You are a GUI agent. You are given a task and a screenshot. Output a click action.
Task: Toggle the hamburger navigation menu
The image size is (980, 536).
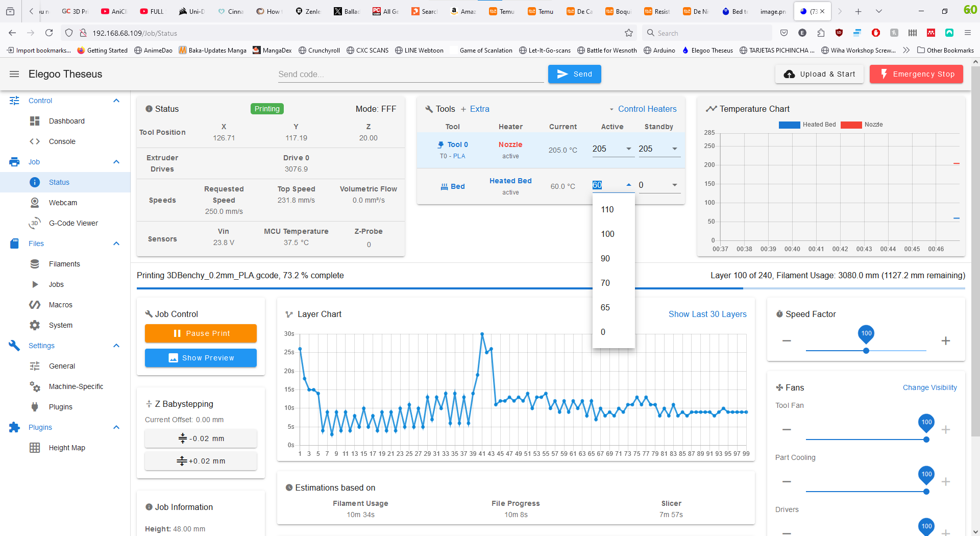point(14,74)
